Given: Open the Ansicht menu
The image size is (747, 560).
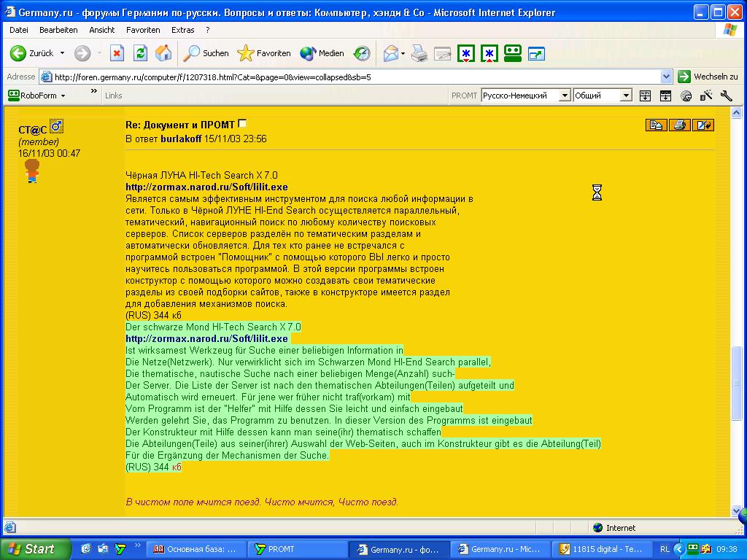Looking at the screenshot, I should coord(102,30).
